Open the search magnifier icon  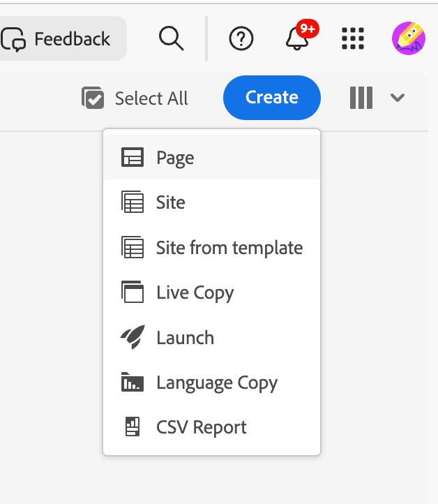[x=171, y=38]
